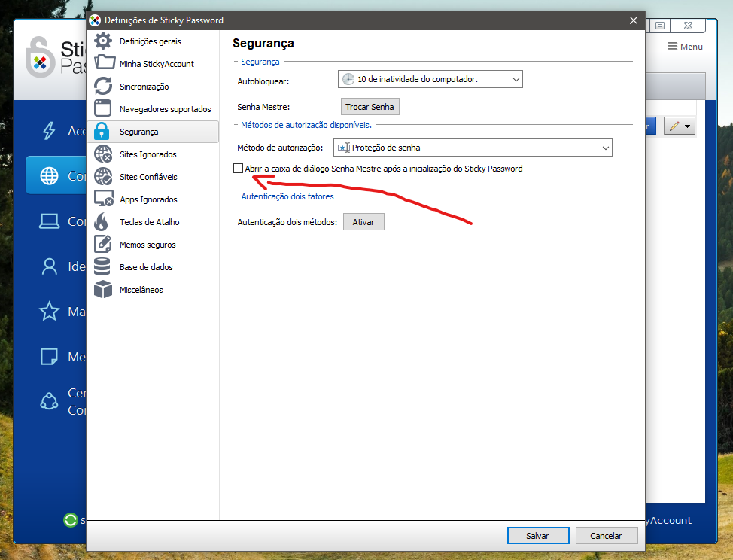
Task: Click the star icon in main window sidebar
Action: [x=49, y=312]
